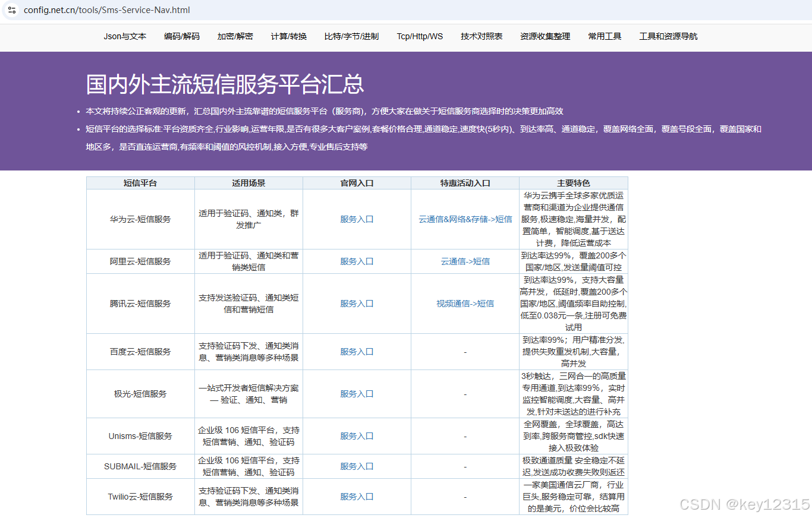
Task: Select the 百度云-短信服务 cell
Action: pyautogui.click(x=140, y=352)
